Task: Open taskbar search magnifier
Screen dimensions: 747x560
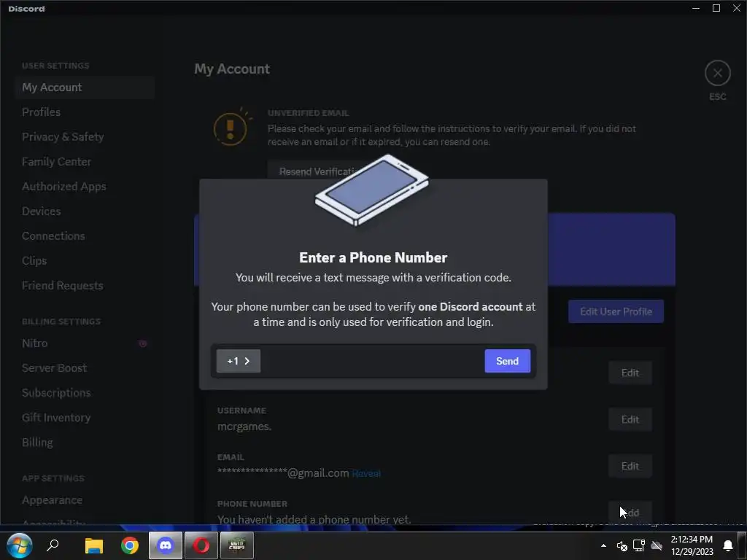Action: 53,545
